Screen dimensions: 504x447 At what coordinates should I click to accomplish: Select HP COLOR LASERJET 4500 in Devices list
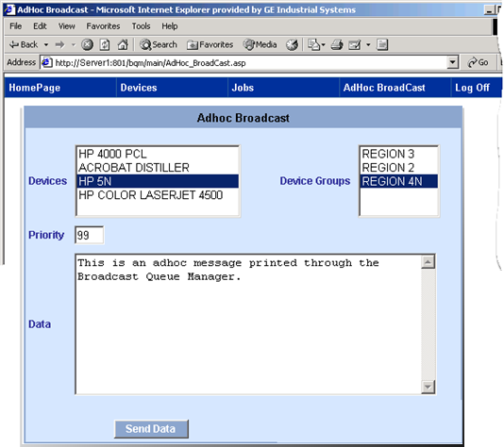point(158,195)
